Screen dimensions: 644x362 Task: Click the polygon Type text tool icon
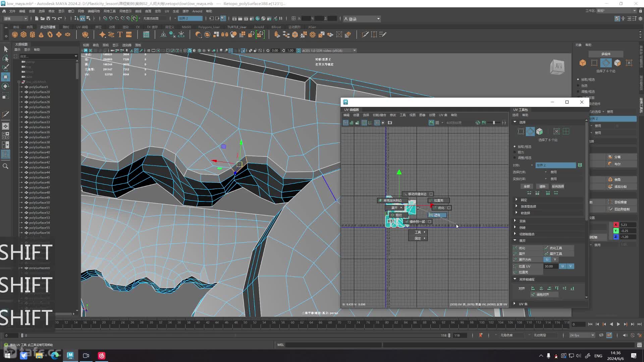pos(120,35)
